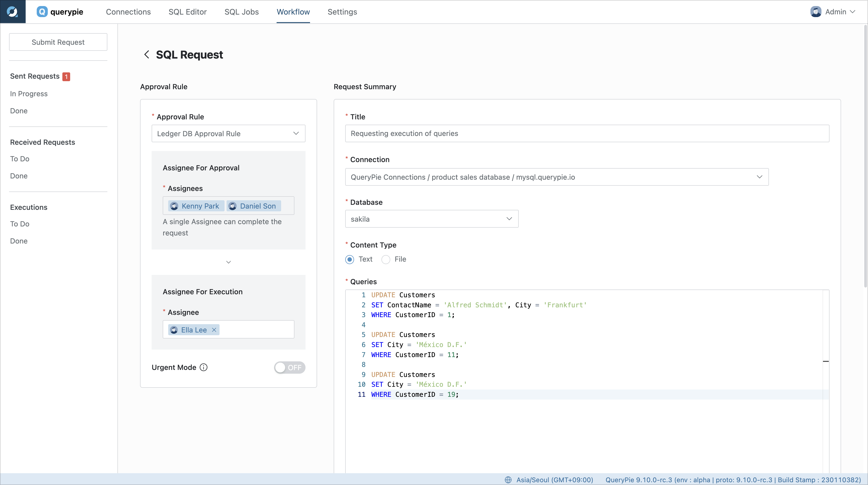Click Kenny Park's avatar icon
Viewport: 868px width, 485px height.
[x=174, y=206]
